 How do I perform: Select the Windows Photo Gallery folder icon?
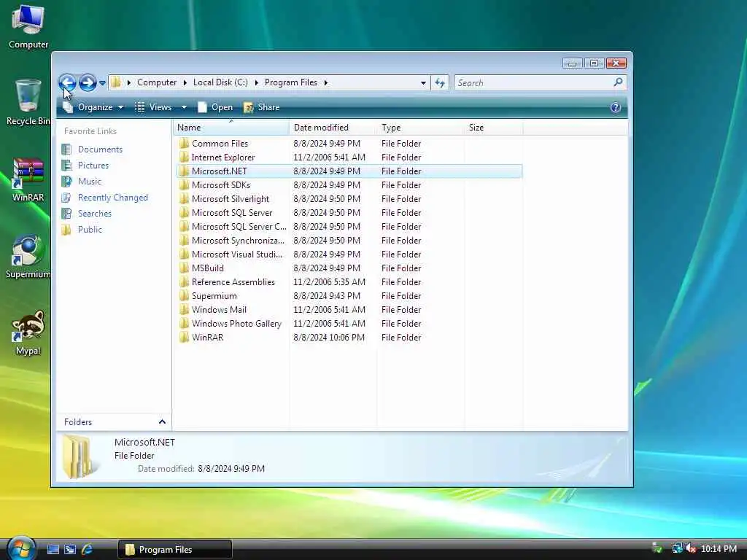click(185, 323)
